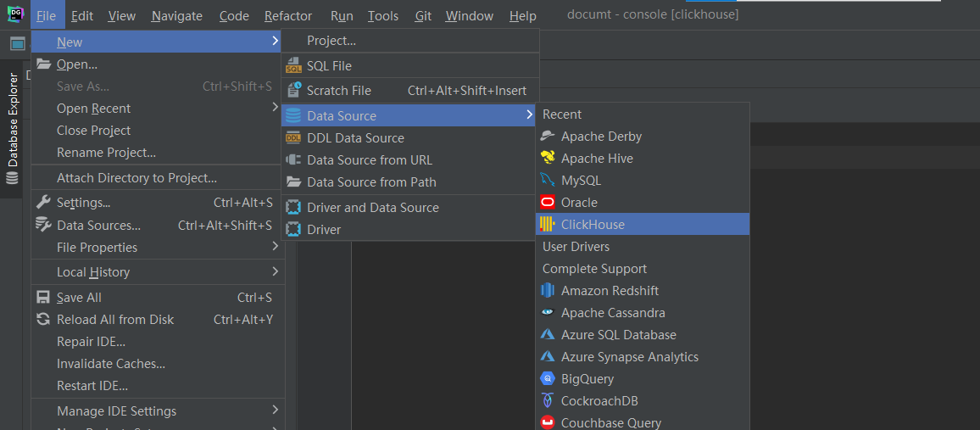Click the DDL Data Source icon

click(294, 138)
